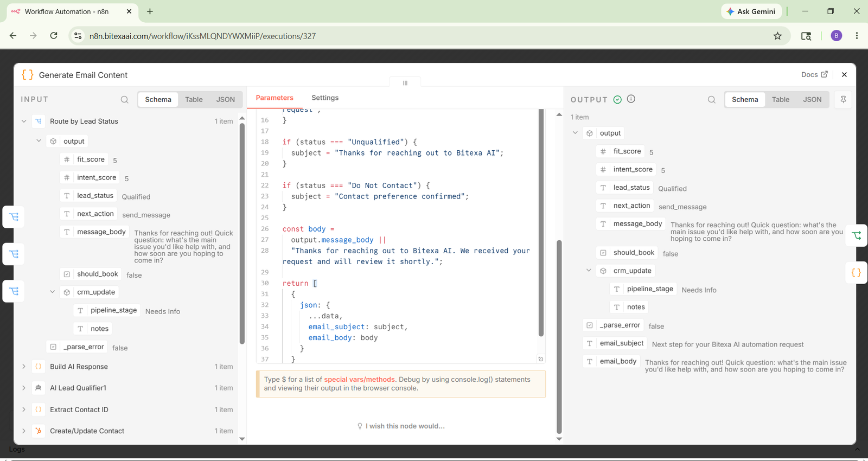Click the browser address bar URL

pos(202,36)
